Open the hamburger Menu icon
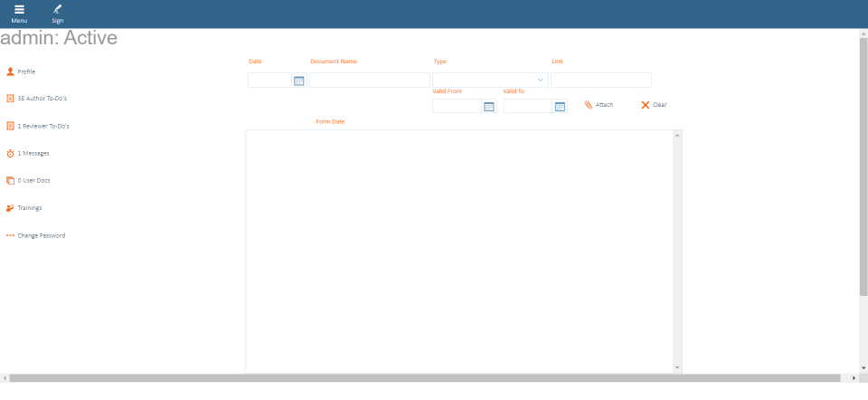Image resolution: width=868 pixels, height=400 pixels. point(19,9)
